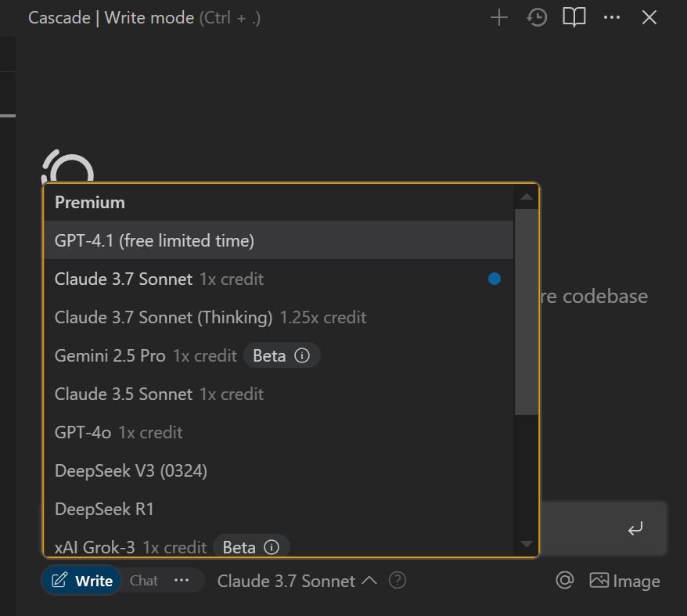Click the @ mention icon
Screen dimensions: 687x616
[x=564, y=580]
